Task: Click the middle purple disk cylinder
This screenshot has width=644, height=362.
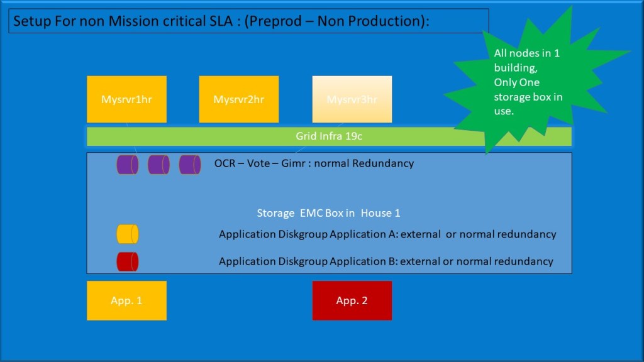Action: 158,165
